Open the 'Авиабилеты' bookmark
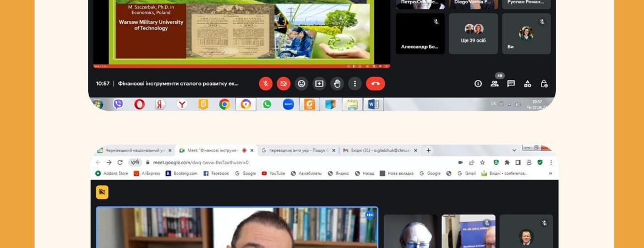Viewport: 644px width, 248px height. [306, 174]
